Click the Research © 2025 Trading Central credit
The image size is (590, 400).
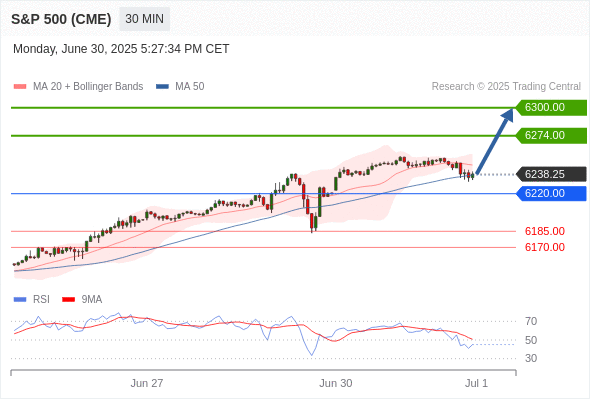506,87
